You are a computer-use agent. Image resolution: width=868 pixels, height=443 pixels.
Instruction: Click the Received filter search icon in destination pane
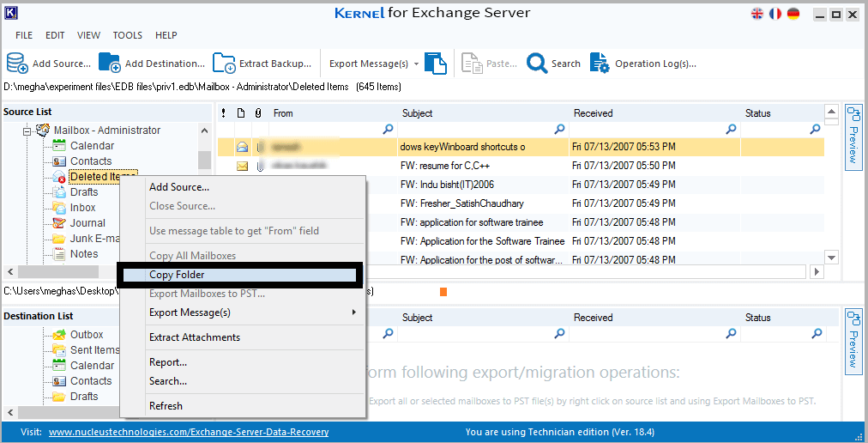click(x=732, y=333)
